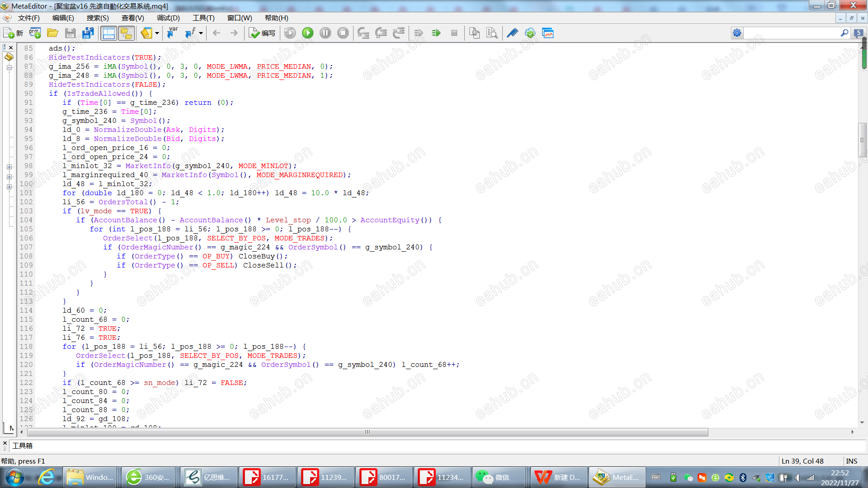The image size is (868, 488).
Task: Click in the toolbar search field
Action: point(791,33)
